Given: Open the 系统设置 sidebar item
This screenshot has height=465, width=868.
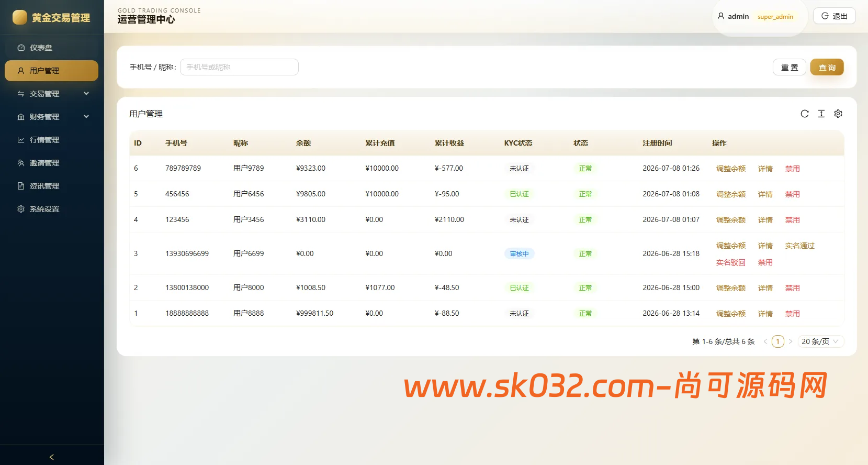Looking at the screenshot, I should (51, 209).
